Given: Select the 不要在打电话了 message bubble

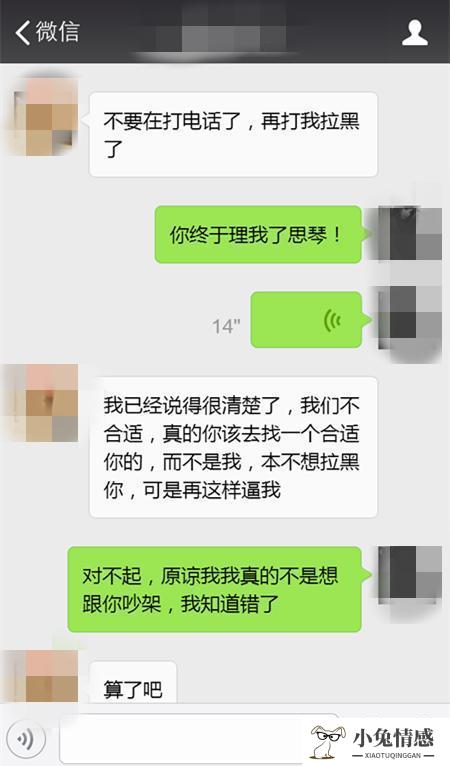Looking at the screenshot, I should [234, 134].
